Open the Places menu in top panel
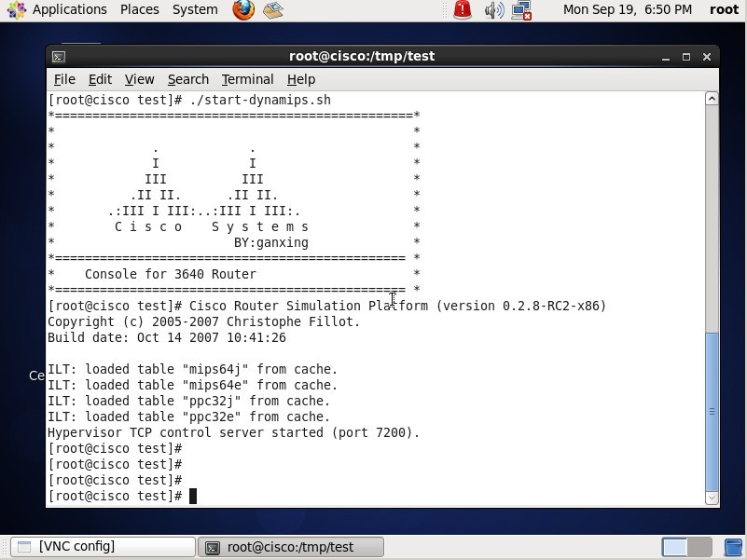The height and width of the screenshot is (560, 747). [140, 9]
